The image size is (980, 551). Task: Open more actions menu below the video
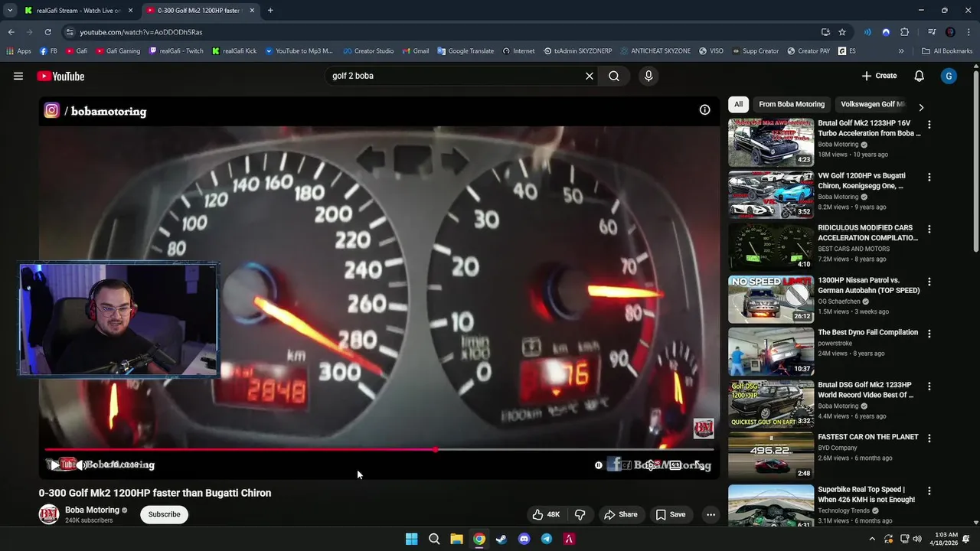click(710, 514)
